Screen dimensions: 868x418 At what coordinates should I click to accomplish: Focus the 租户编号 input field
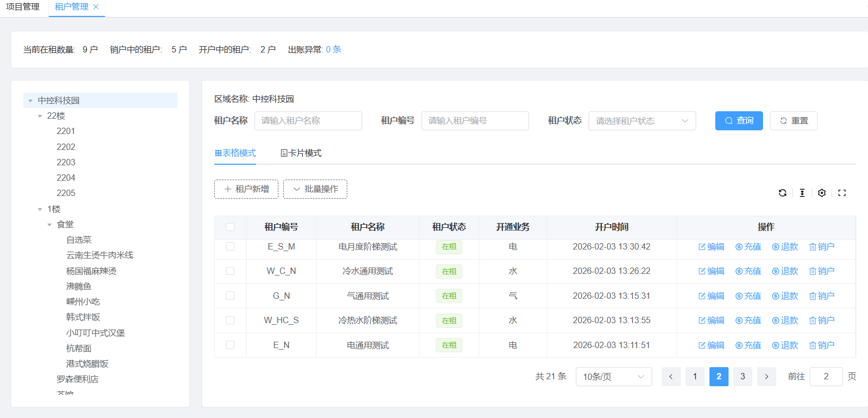pos(475,121)
